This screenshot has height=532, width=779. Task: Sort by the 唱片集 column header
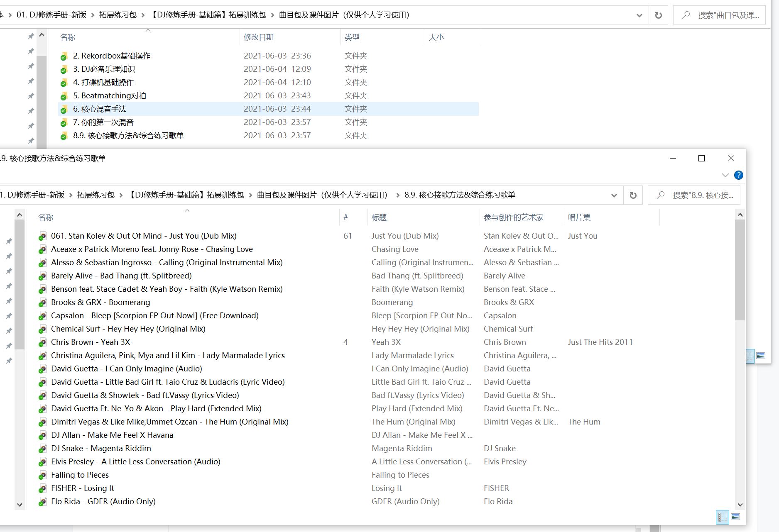tap(612, 217)
